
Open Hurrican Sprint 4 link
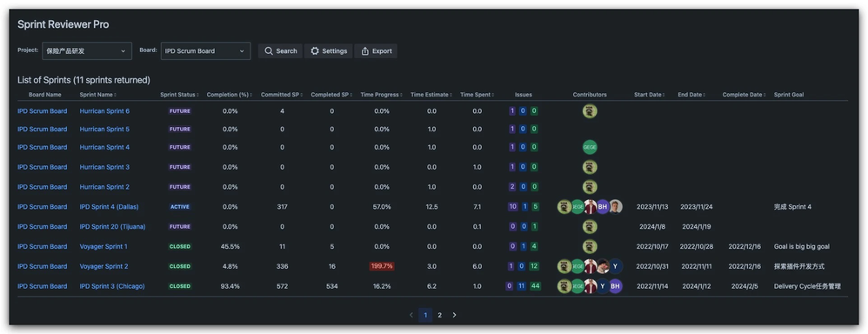104,147
